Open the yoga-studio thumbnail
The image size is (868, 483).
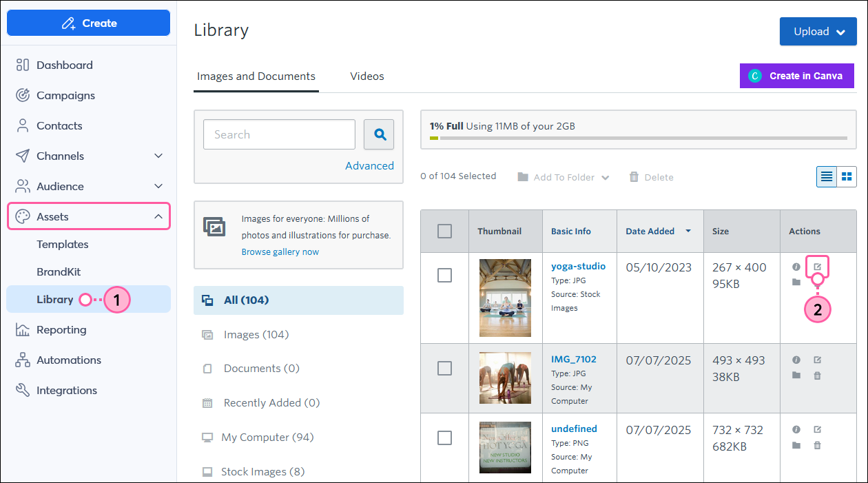pyautogui.click(x=505, y=298)
